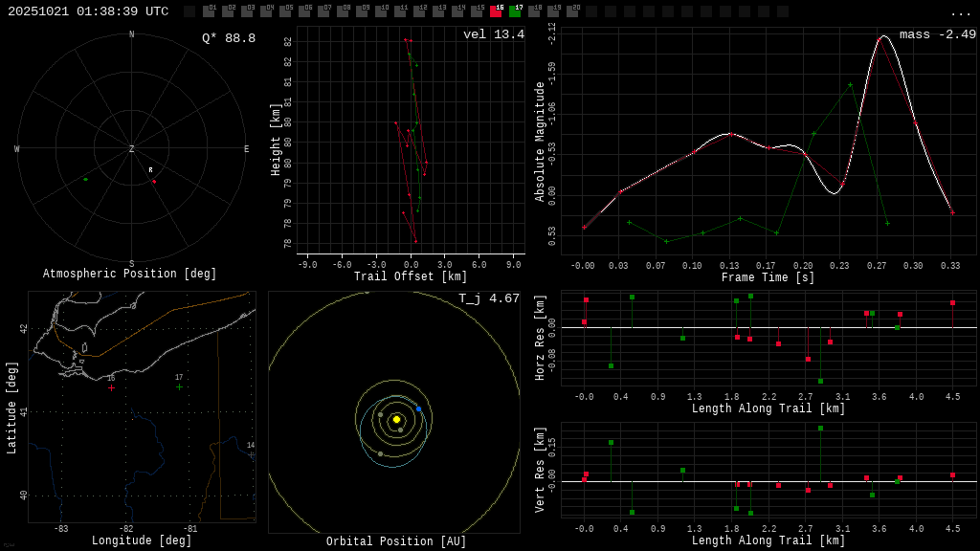Toggle station 01 box in top bar
The image size is (980, 551).
point(209,11)
